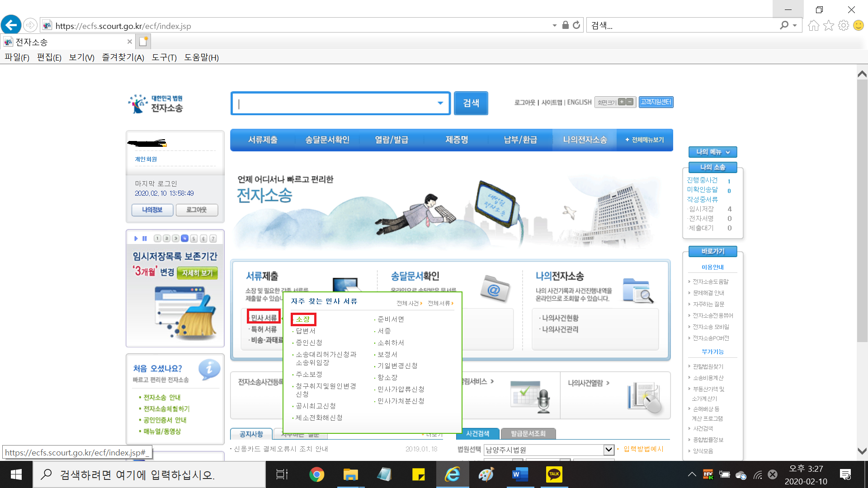868x488 pixels.
Task: Select banner slide number 6
Action: 203,239
